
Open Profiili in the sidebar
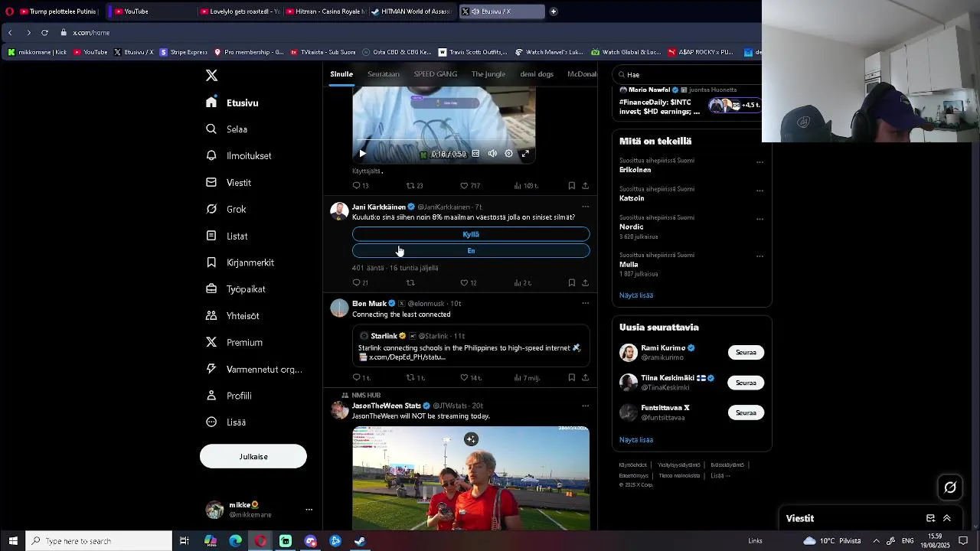click(229, 396)
